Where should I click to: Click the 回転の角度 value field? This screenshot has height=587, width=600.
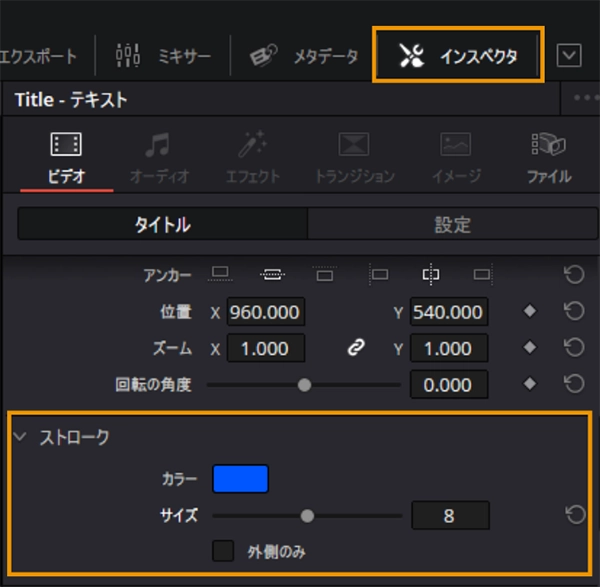[x=449, y=385]
